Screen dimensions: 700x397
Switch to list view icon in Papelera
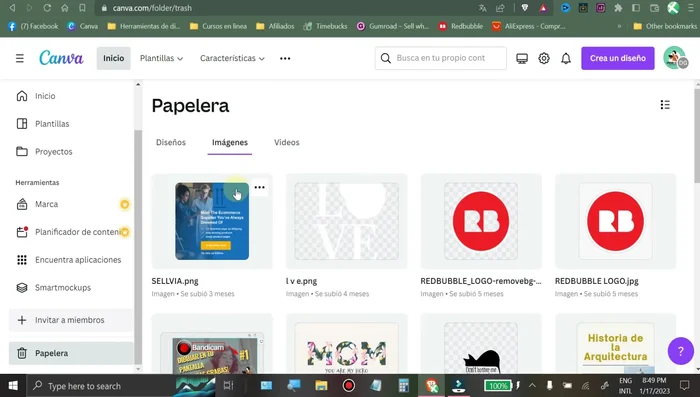[x=665, y=104]
